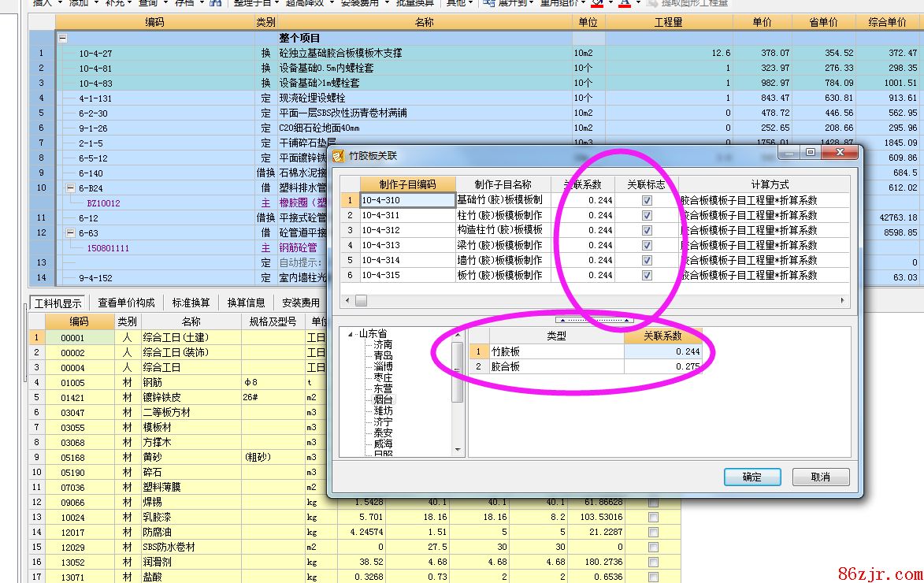This screenshot has width=924, height=583.
Task: Collapse the 整个项目 root row
Action: (63, 38)
